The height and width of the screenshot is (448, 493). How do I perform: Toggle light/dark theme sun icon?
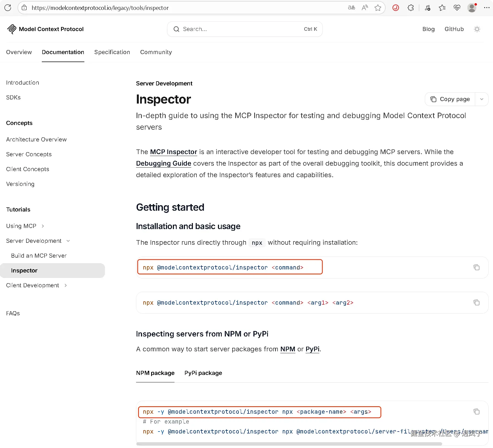(x=477, y=29)
